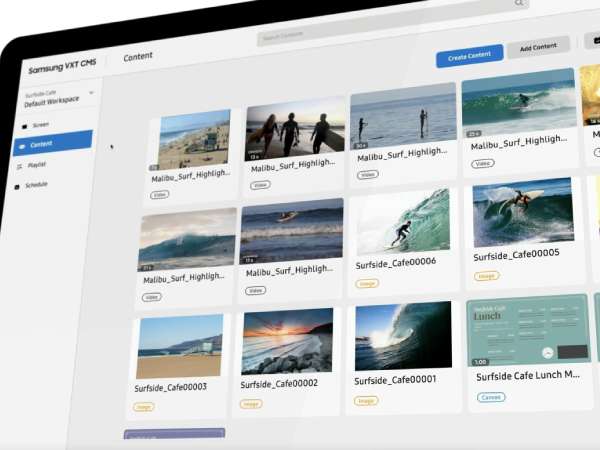The width and height of the screenshot is (600, 450).
Task: Click the Image tag under Surfside_Cafe00003
Action: [x=144, y=407]
